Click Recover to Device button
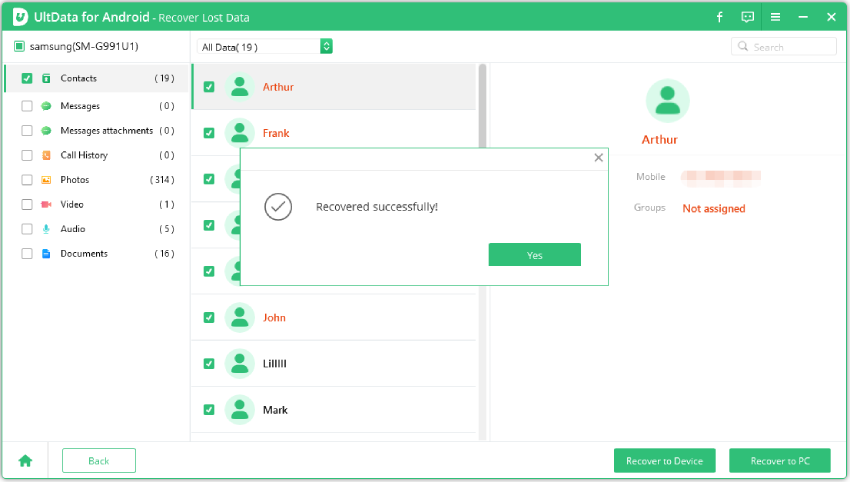The width and height of the screenshot is (850, 482). (x=664, y=461)
